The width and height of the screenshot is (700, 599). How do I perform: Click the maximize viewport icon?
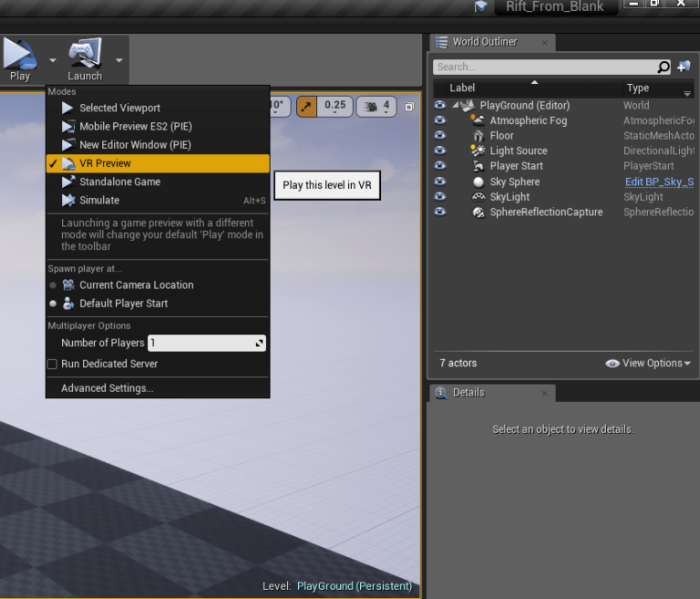[x=409, y=107]
